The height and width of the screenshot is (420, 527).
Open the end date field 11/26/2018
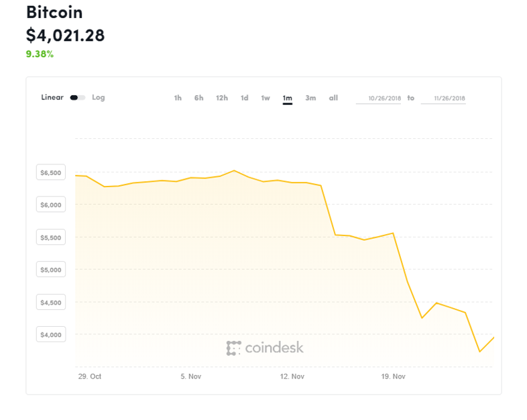click(x=443, y=98)
